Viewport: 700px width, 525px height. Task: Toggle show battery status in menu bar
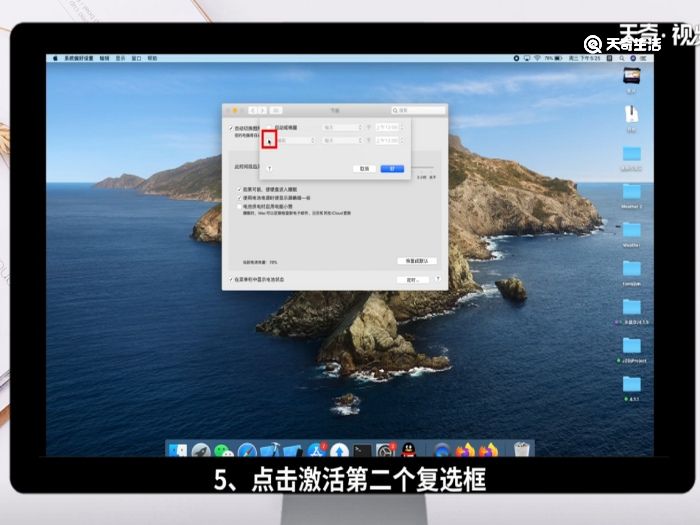point(231,279)
